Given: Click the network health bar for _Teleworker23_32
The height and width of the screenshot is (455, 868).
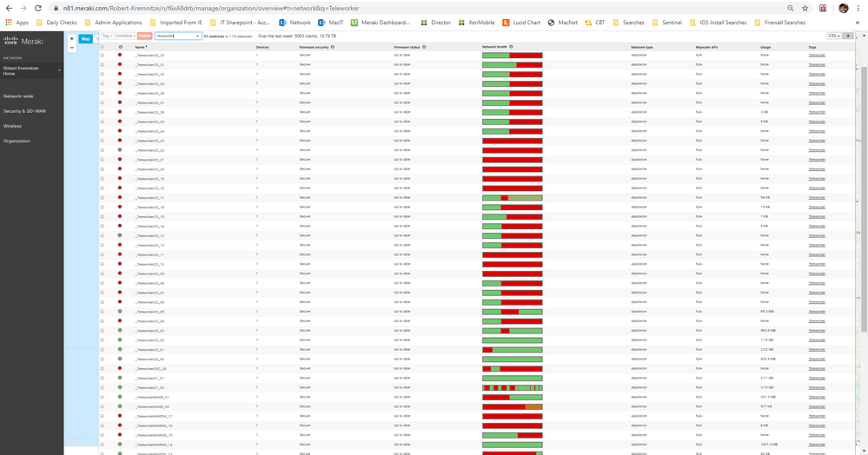Looking at the screenshot, I should [512, 56].
